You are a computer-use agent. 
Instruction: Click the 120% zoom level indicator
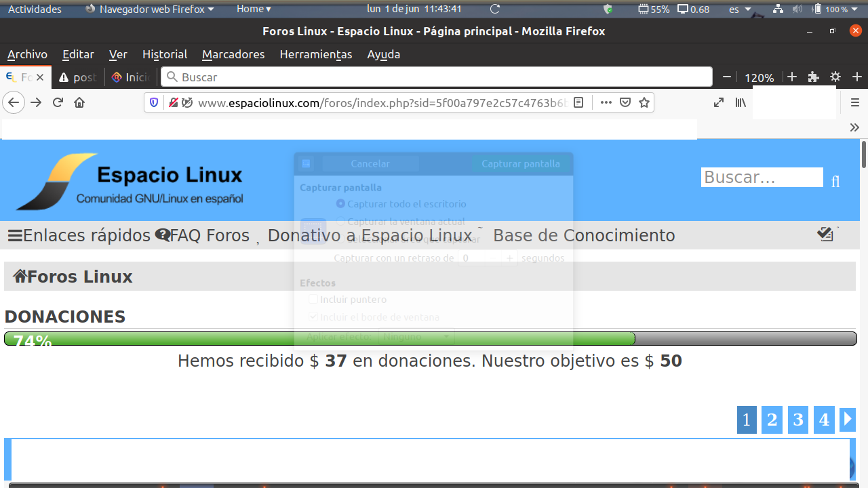coord(759,77)
